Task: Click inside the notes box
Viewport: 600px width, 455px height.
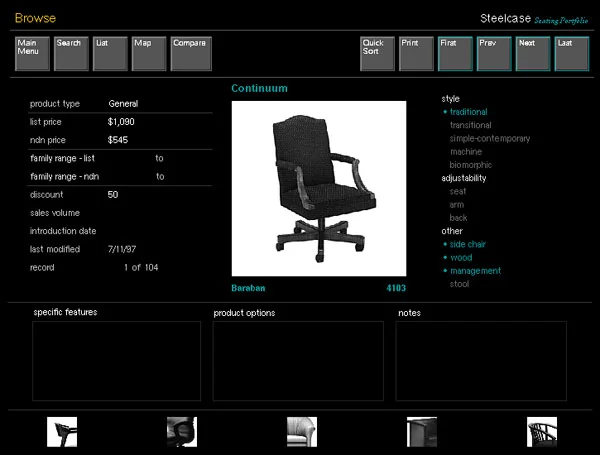Action: pyautogui.click(x=481, y=361)
